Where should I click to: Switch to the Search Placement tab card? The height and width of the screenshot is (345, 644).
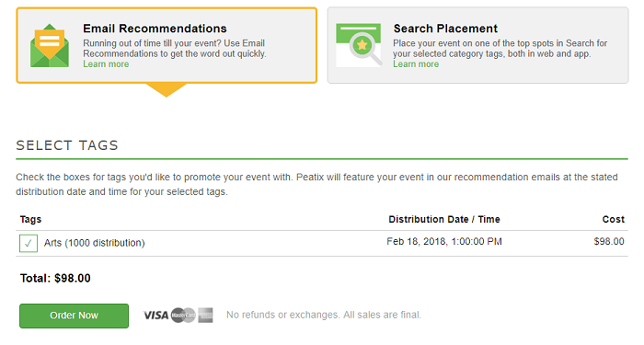(477, 45)
